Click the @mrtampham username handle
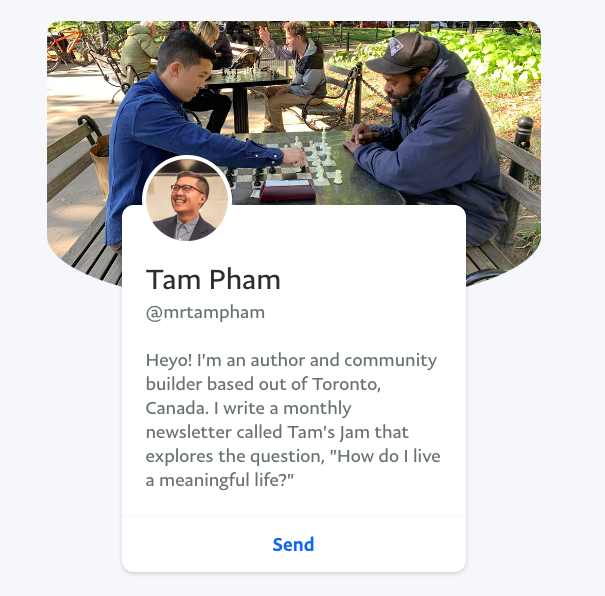The width and height of the screenshot is (605, 596). (x=205, y=312)
